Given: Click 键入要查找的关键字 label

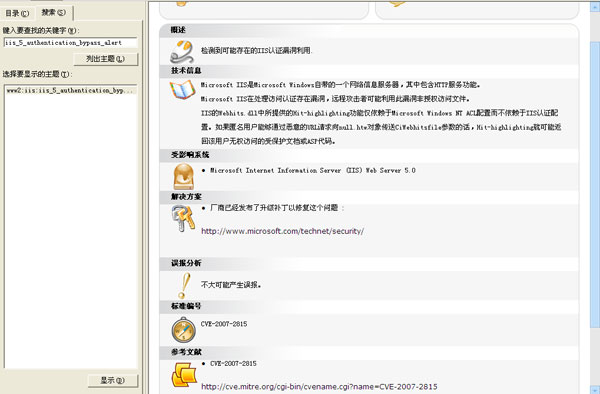Looking at the screenshot, I should pyautogui.click(x=41, y=30).
